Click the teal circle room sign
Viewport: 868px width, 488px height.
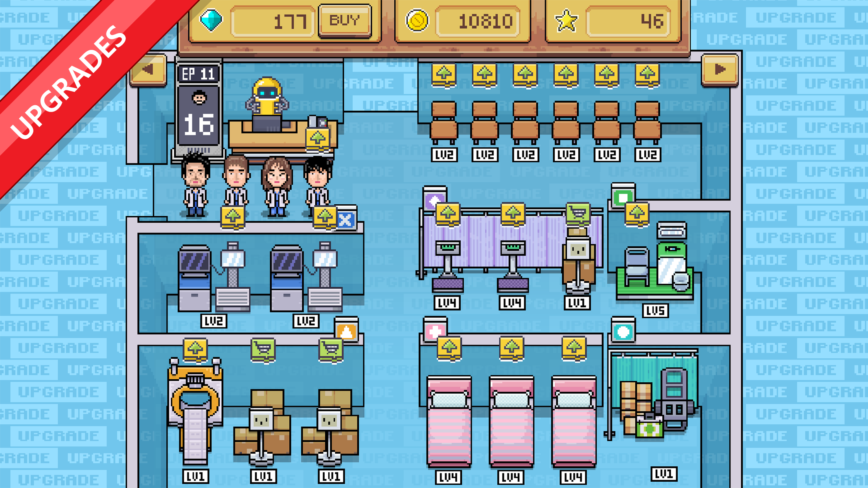coord(623,332)
